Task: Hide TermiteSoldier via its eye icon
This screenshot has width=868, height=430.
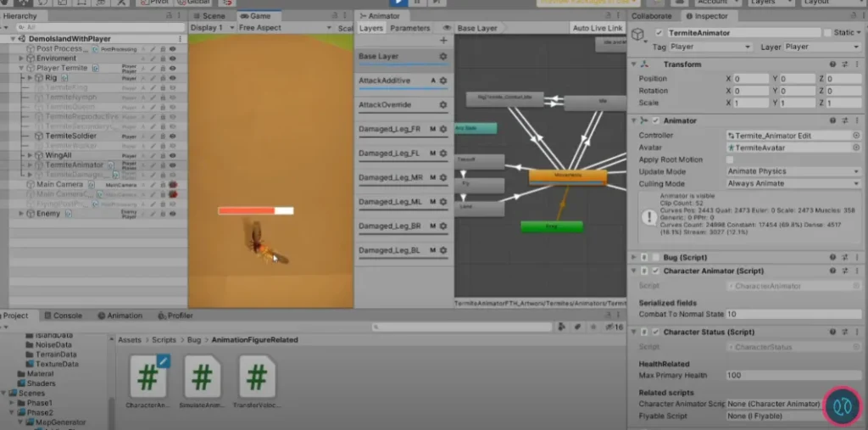Action: [x=173, y=136]
